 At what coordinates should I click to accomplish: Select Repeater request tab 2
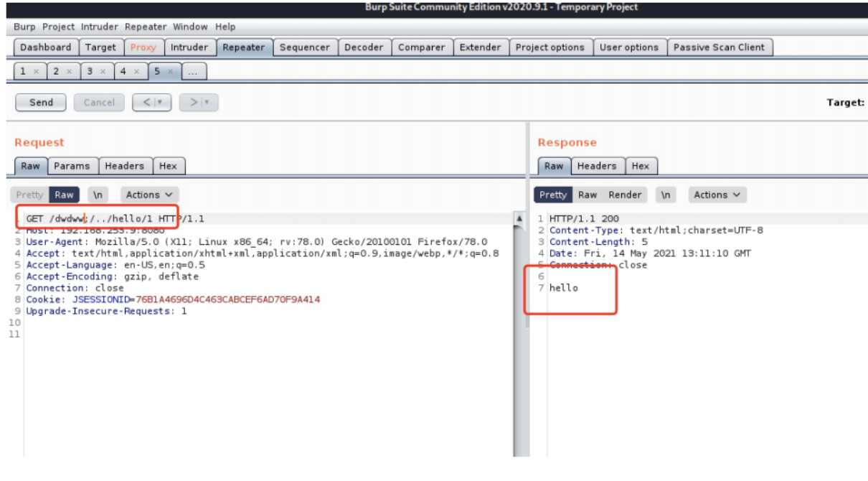tap(57, 72)
